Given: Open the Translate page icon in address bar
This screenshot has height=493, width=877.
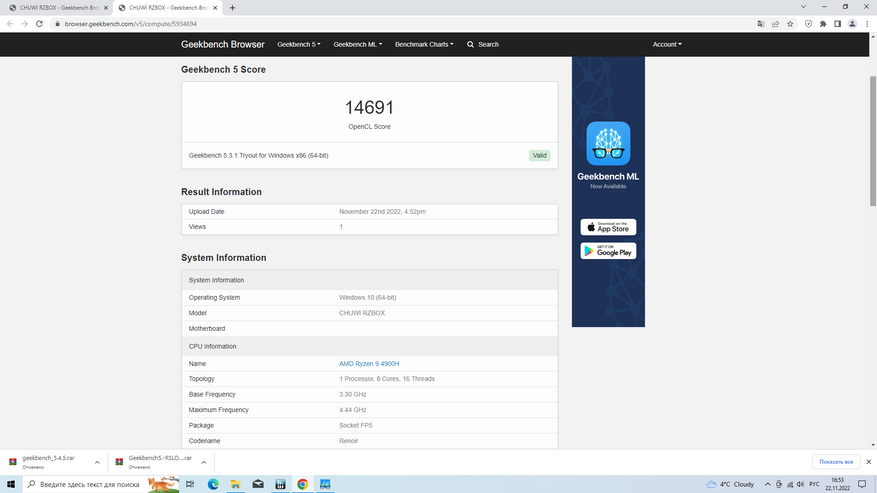Looking at the screenshot, I should 761,24.
